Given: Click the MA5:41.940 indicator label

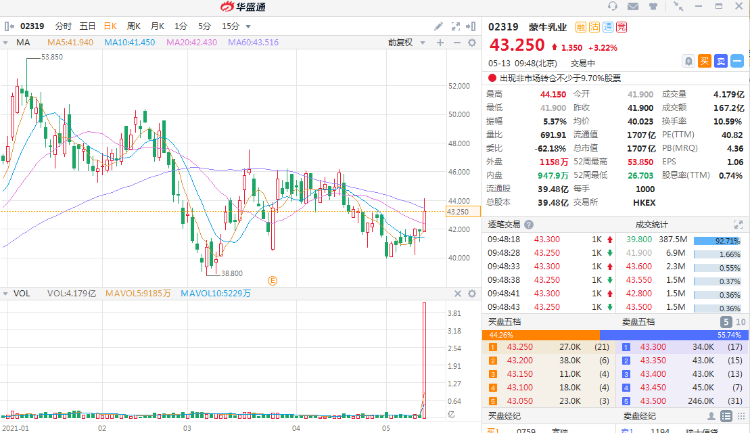Looking at the screenshot, I should (x=70, y=43).
